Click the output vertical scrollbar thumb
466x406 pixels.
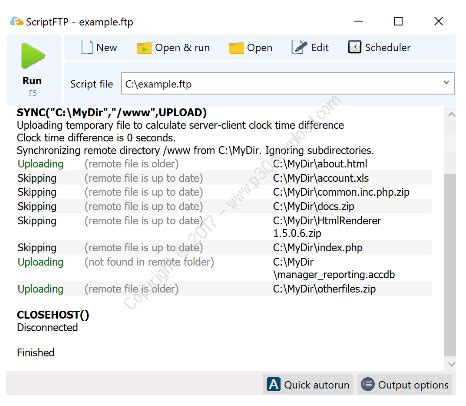coord(450,265)
